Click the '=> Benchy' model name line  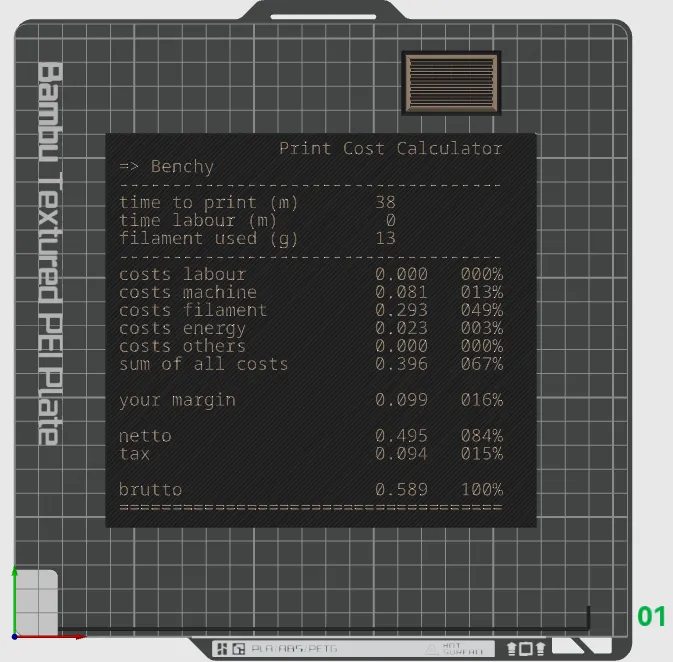pyautogui.click(x=167, y=167)
